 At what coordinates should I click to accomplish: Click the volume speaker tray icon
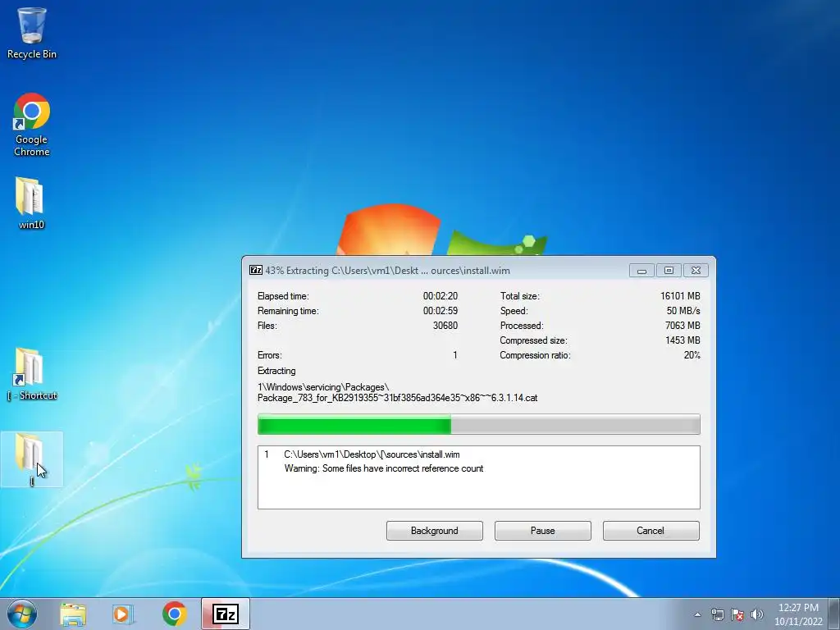click(x=757, y=614)
